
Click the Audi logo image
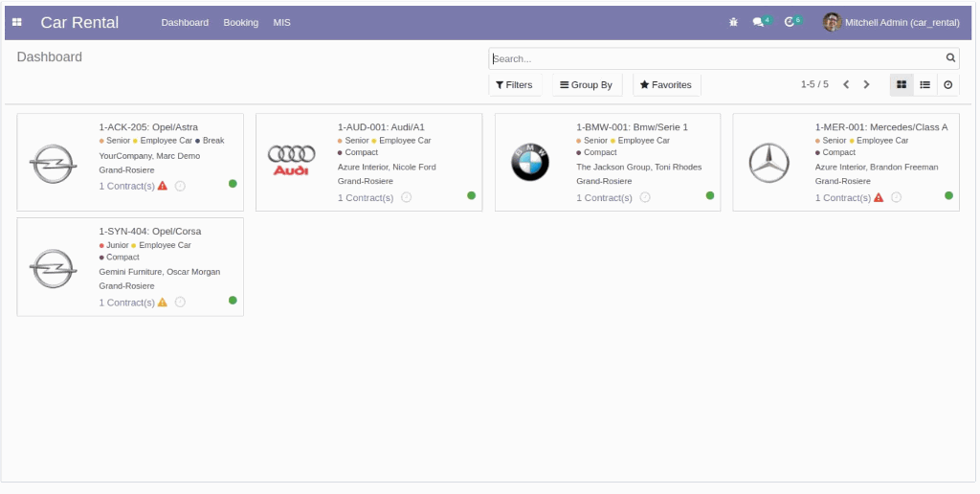(291, 160)
